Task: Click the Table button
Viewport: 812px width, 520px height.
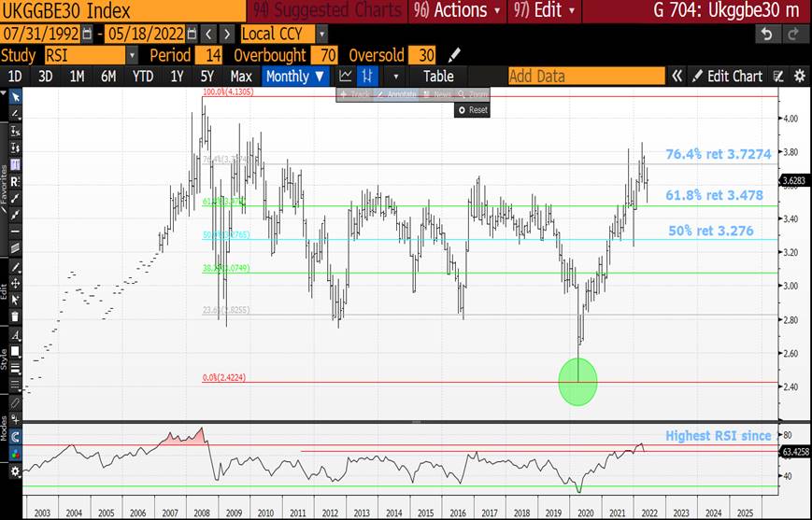Action: tap(438, 77)
